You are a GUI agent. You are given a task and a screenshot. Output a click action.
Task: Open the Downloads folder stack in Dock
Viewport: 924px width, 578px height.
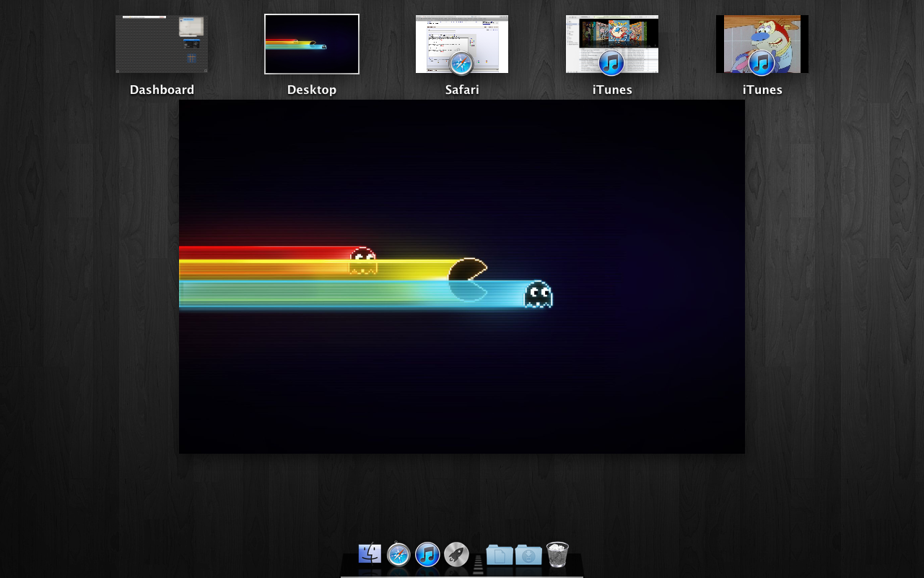point(528,555)
